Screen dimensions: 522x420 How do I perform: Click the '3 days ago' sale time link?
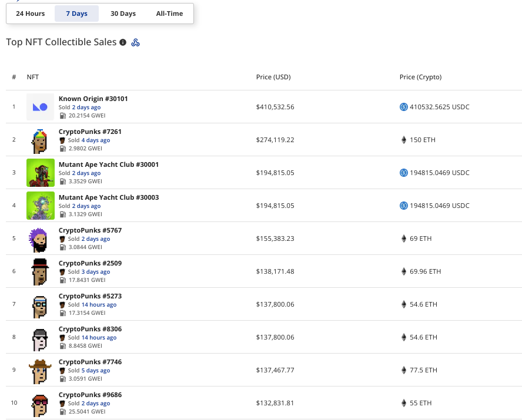coord(96,272)
